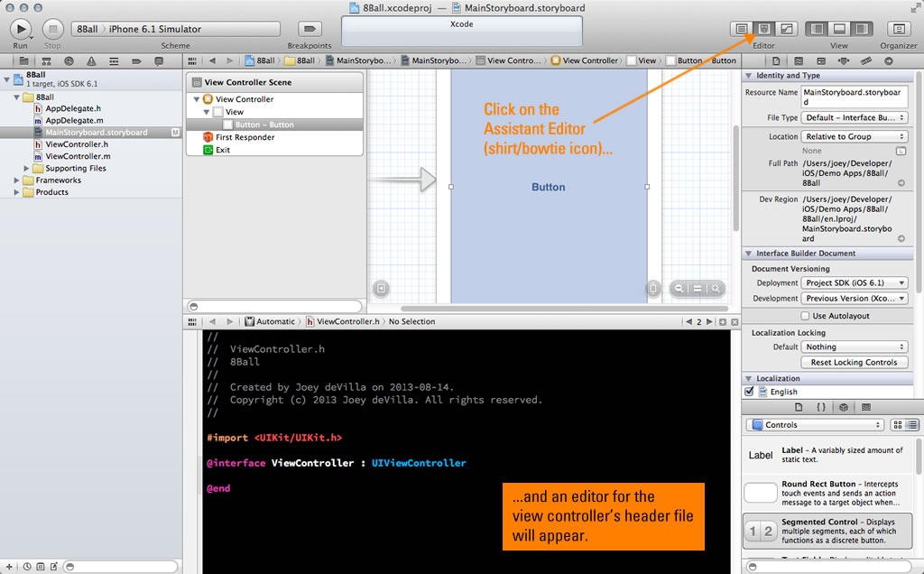Open the File Type dropdown
The image size is (924, 574).
854,118
